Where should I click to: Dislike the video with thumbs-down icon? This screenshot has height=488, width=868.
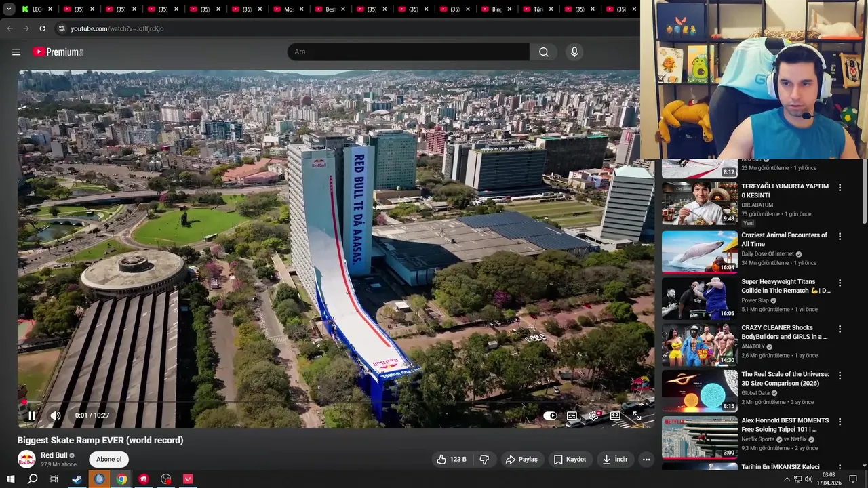point(484,460)
